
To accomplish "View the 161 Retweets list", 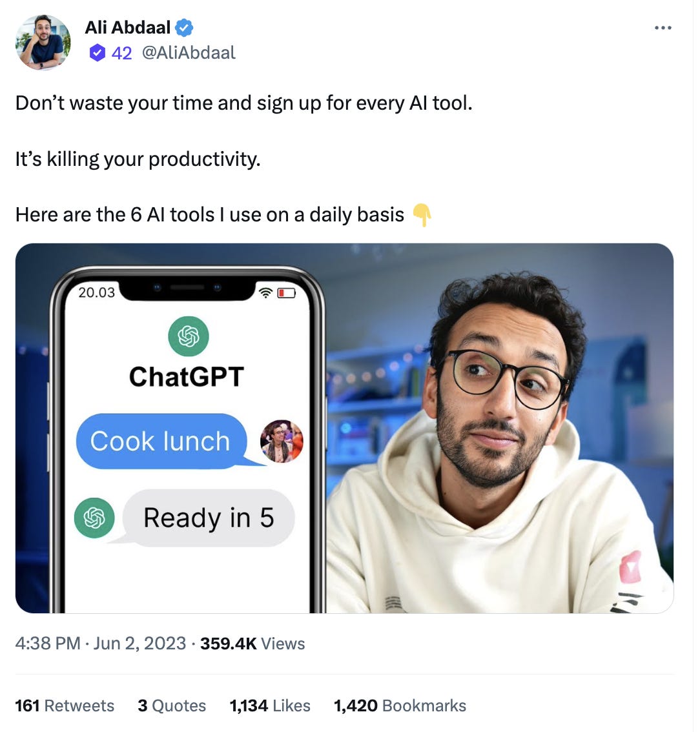I will (x=65, y=706).
